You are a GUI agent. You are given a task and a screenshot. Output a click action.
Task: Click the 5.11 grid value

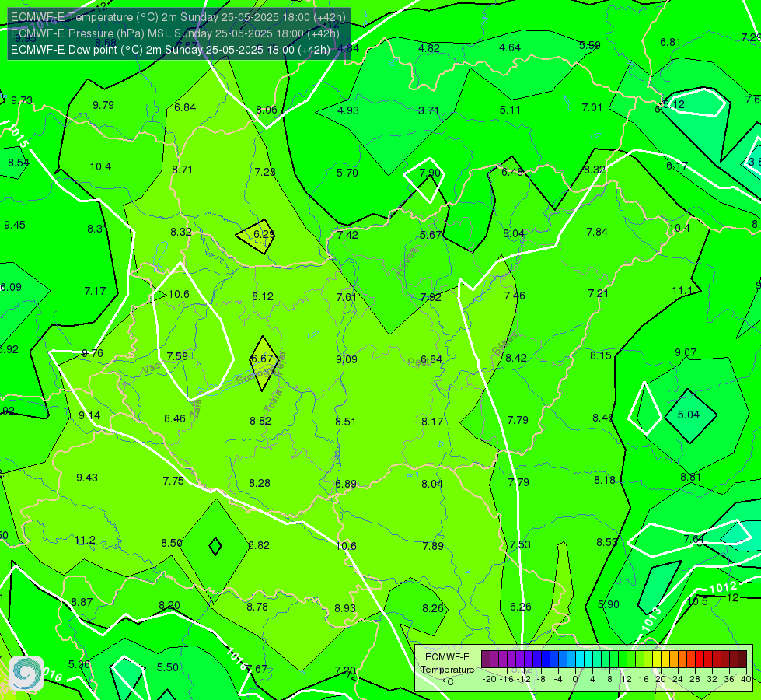510,110
